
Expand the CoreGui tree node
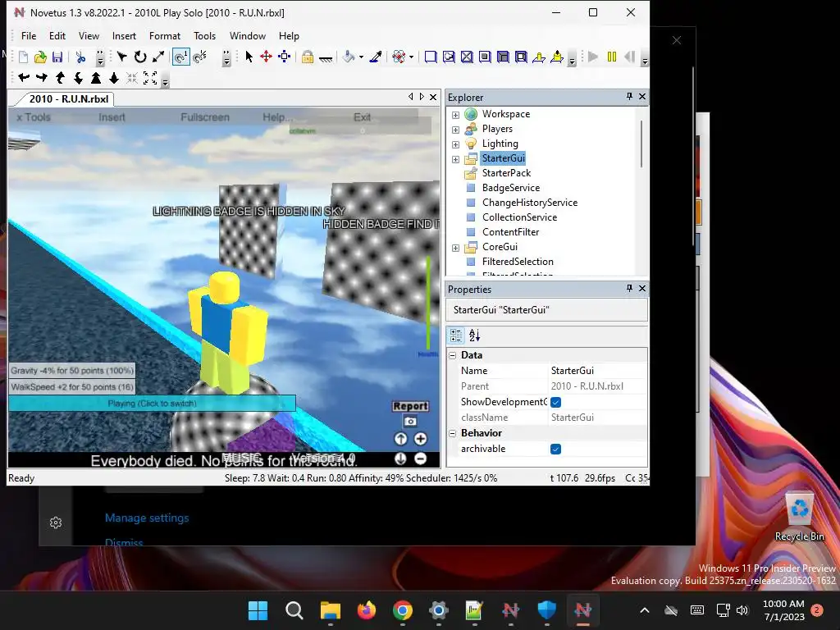coord(455,248)
